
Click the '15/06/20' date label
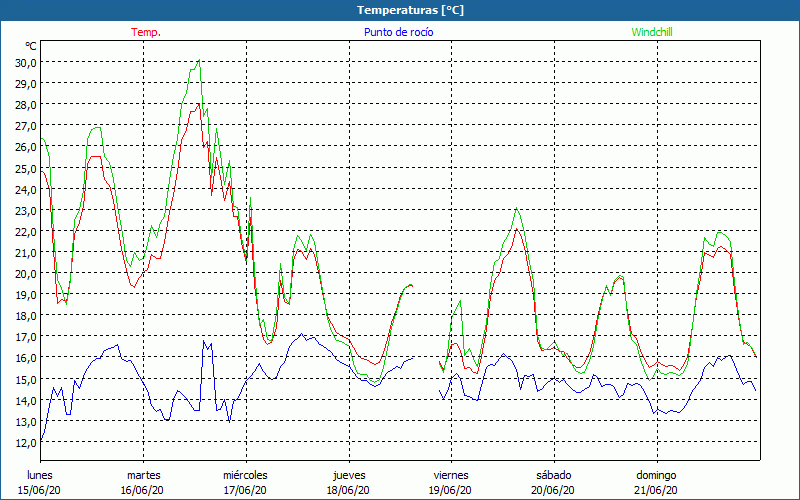(39, 490)
